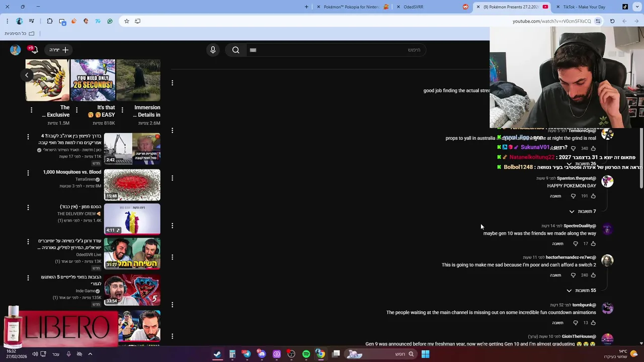Screen dimensions: 644x362
Task: Open options for 'The Exclusive' short
Action: point(31,110)
